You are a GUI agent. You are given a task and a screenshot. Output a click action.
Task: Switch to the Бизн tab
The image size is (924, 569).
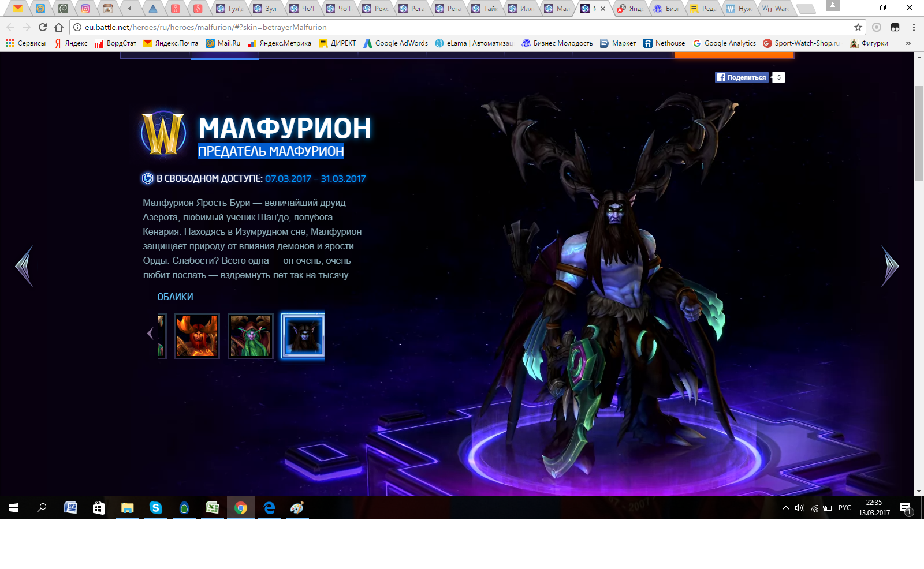click(666, 9)
